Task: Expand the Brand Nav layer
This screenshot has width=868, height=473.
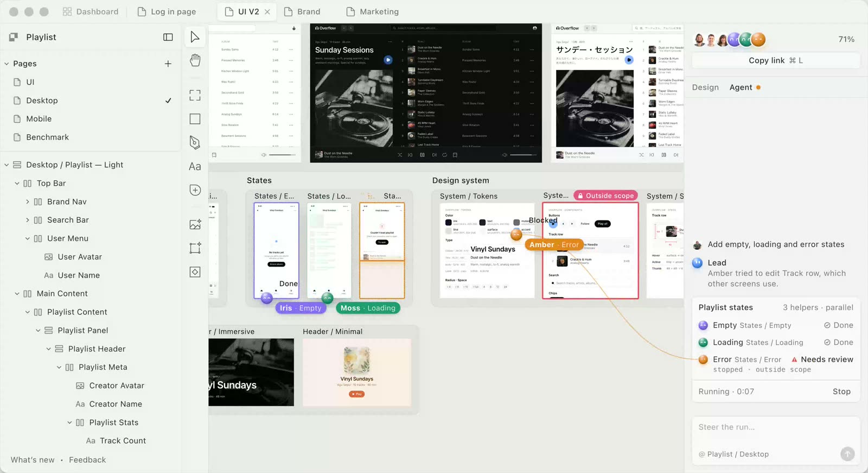Action: (x=28, y=202)
